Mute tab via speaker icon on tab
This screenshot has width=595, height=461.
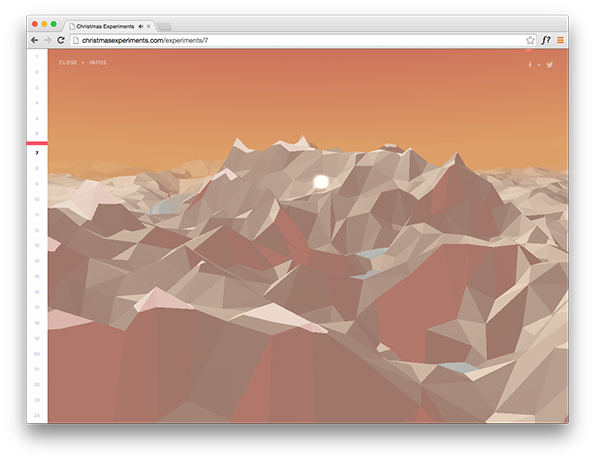click(141, 26)
